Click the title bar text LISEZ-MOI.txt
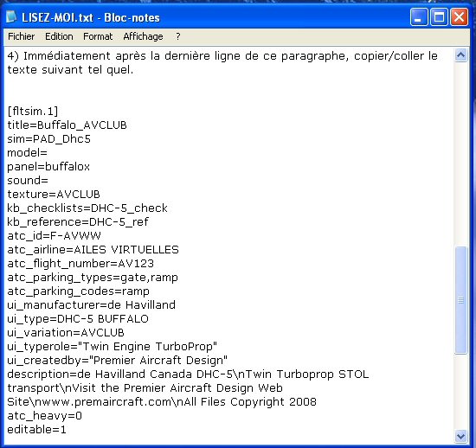 (57, 17)
